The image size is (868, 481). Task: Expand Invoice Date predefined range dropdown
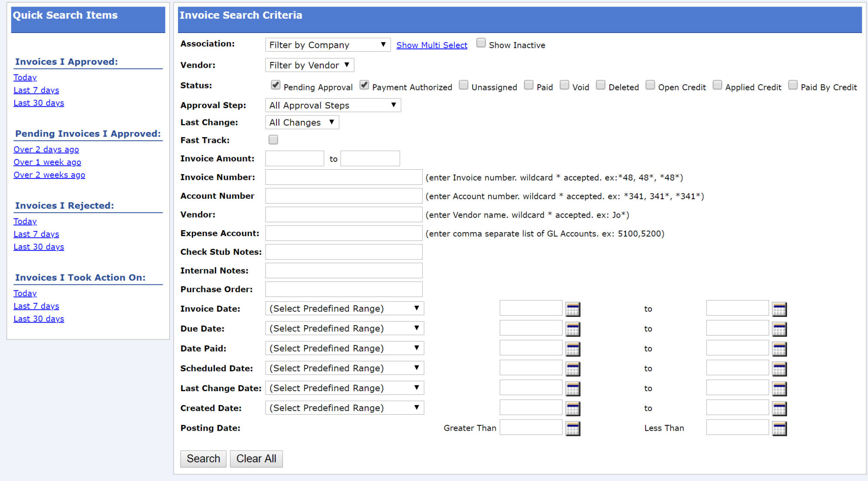click(344, 309)
